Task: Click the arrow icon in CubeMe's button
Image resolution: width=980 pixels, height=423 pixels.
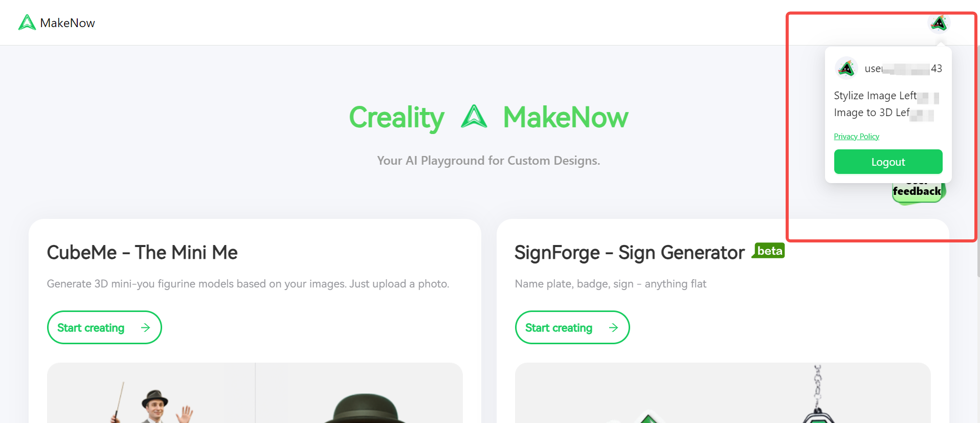Action: coord(146,327)
